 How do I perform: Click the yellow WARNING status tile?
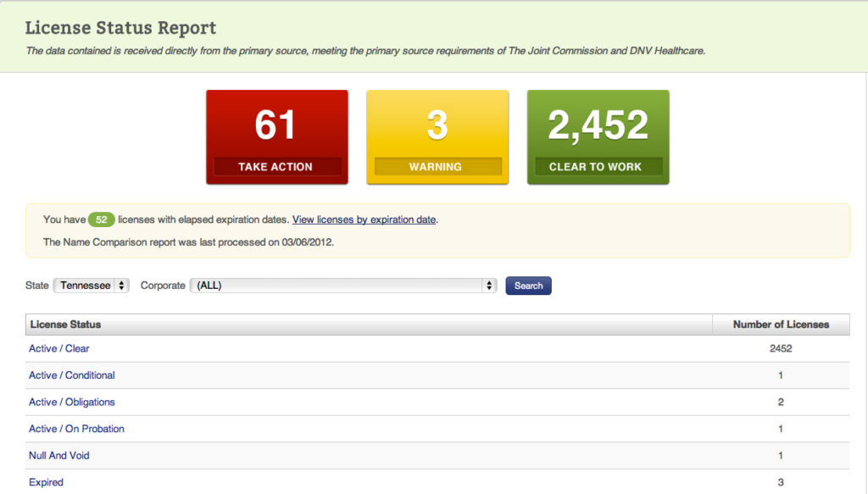tap(437, 136)
